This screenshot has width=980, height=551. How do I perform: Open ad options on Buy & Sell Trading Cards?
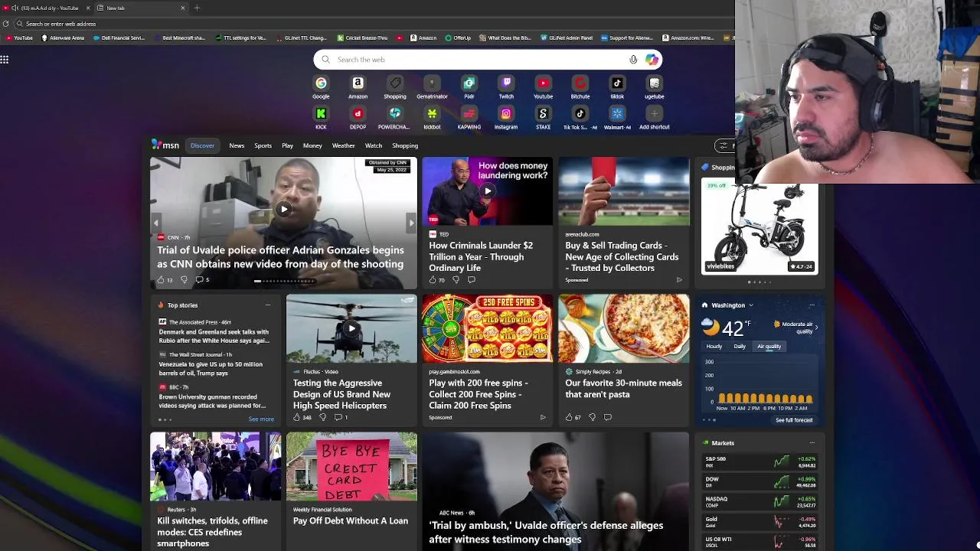pyautogui.click(x=679, y=280)
